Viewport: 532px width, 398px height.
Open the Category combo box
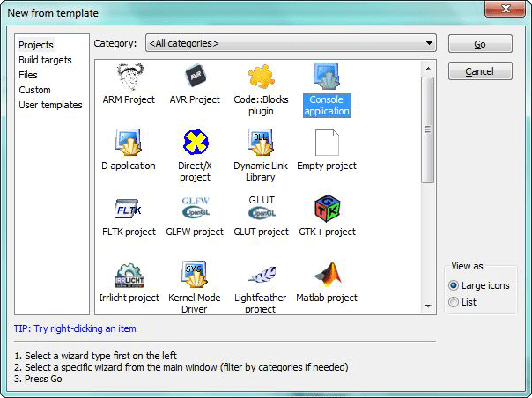[x=291, y=43]
